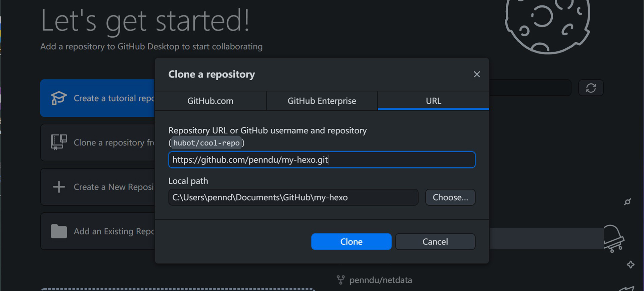Viewport: 644px width, 291px height.
Task: Click the hubot/cool-repo example text
Action: pos(206,143)
